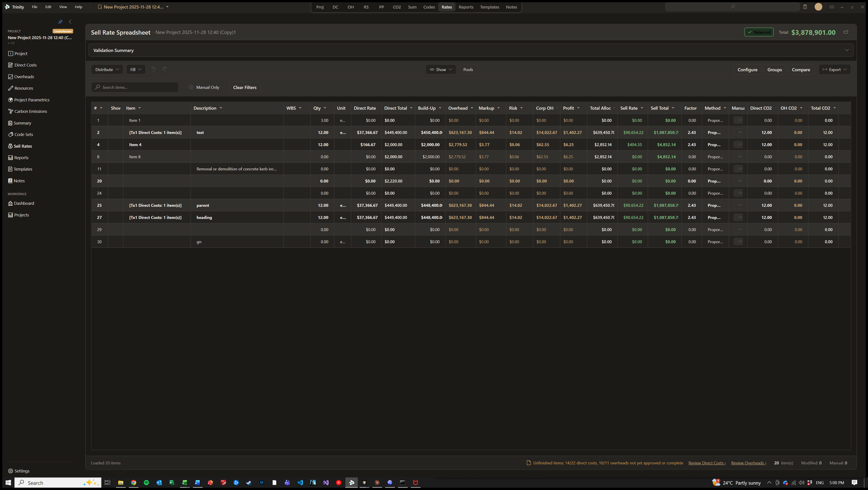
Task: Click the global search box in the title bar
Action: tap(732, 7)
